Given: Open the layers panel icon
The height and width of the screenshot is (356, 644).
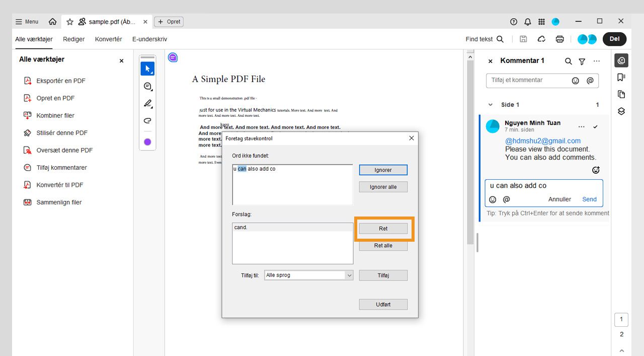Looking at the screenshot, I should (621, 111).
